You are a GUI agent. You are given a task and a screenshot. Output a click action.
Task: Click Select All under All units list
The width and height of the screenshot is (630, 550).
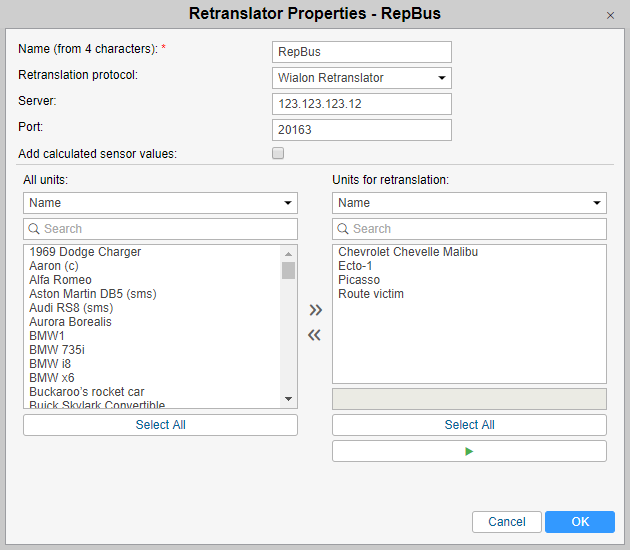coord(160,425)
